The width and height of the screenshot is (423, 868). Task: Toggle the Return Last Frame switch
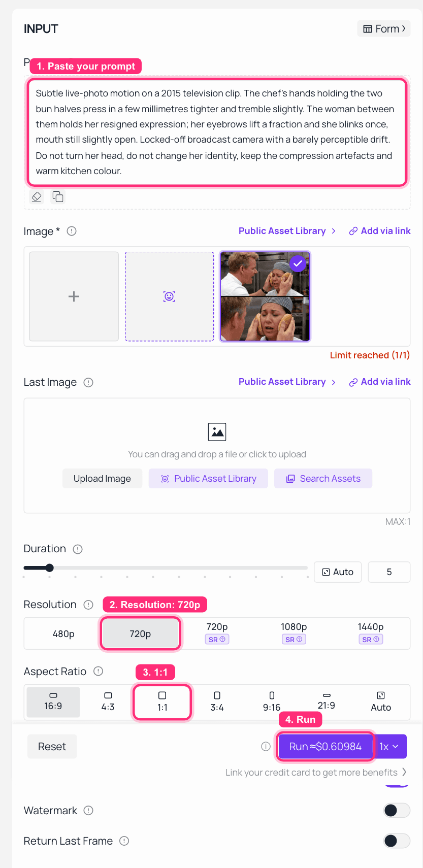tap(397, 841)
